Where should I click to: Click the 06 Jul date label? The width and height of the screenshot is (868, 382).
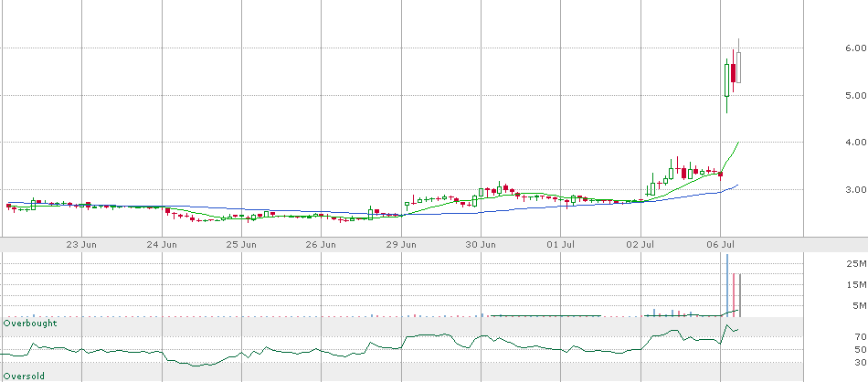coord(721,244)
